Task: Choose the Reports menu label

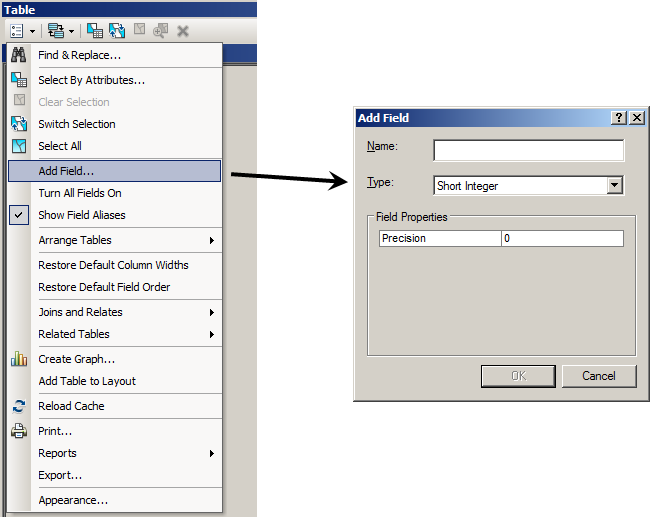Action: coord(57,453)
